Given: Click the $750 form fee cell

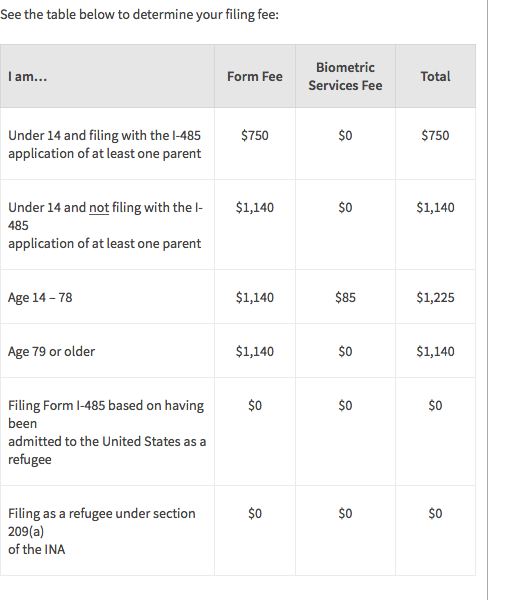Looking at the screenshot, I should [255, 135].
